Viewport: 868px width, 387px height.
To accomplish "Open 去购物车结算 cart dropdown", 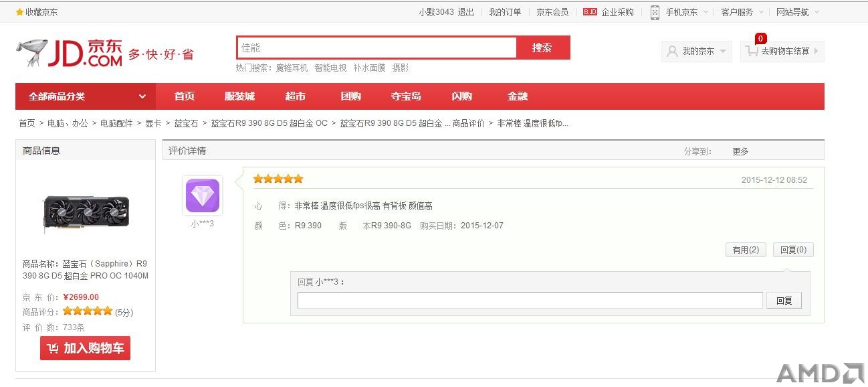I will coord(782,52).
